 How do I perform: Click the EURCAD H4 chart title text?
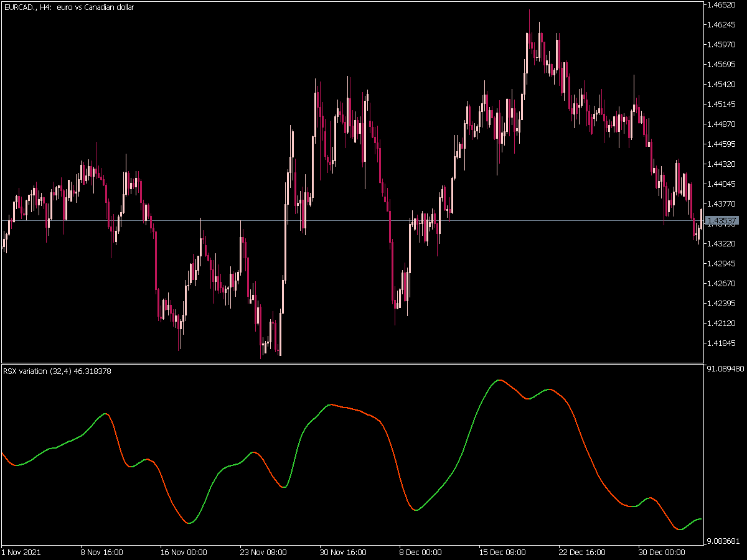point(68,7)
